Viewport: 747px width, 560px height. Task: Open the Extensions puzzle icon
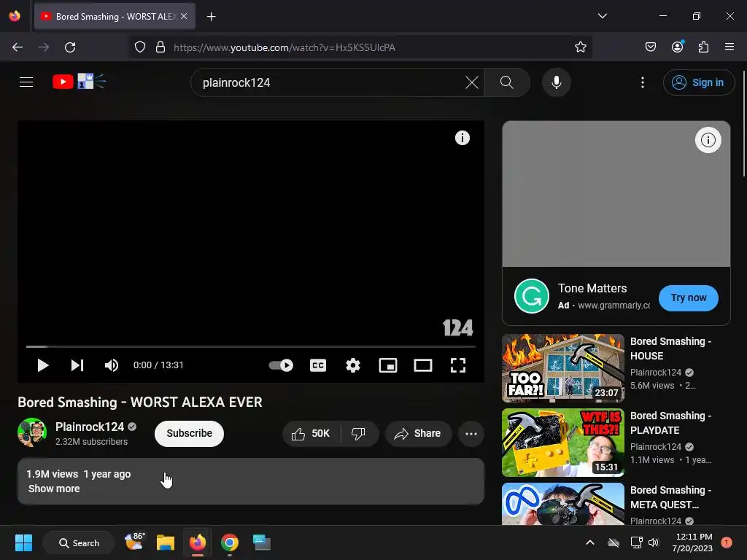tap(703, 47)
